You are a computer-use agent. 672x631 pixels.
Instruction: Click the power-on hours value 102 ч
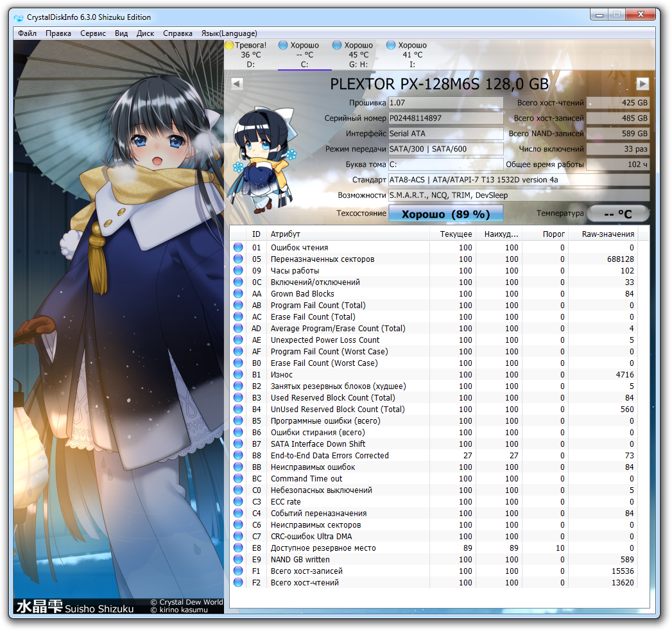[x=617, y=164]
